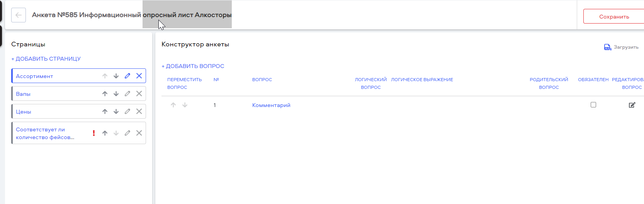The image size is (644, 204).
Task: Move Вапы page up
Action: pos(105,94)
